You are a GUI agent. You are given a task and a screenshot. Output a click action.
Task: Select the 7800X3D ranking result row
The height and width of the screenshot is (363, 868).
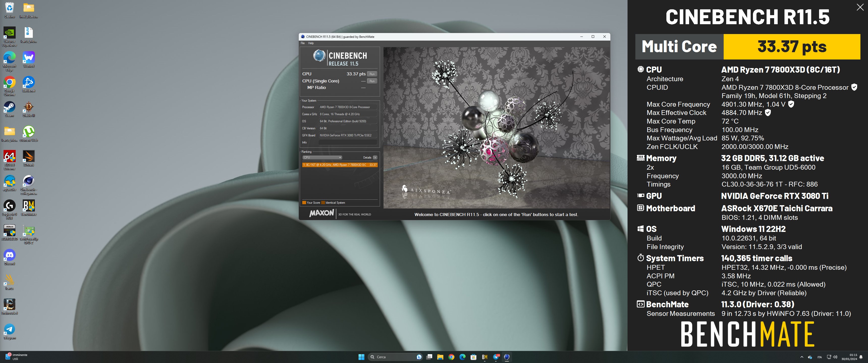tap(339, 165)
